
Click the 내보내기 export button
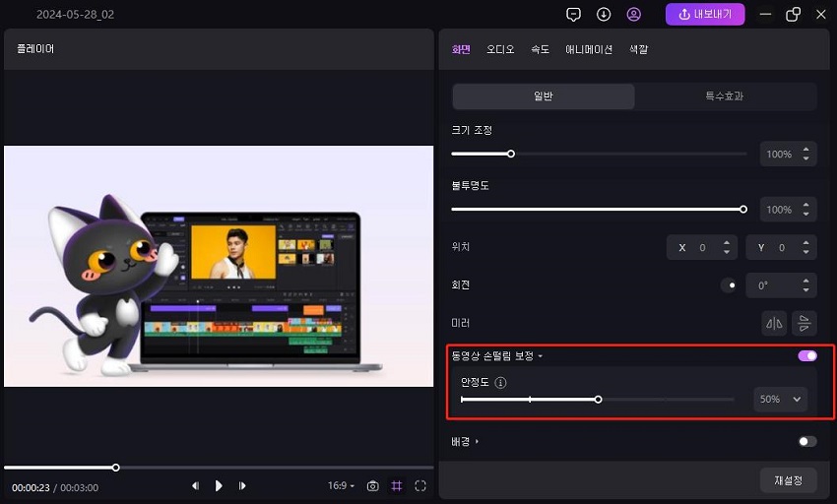pos(705,15)
